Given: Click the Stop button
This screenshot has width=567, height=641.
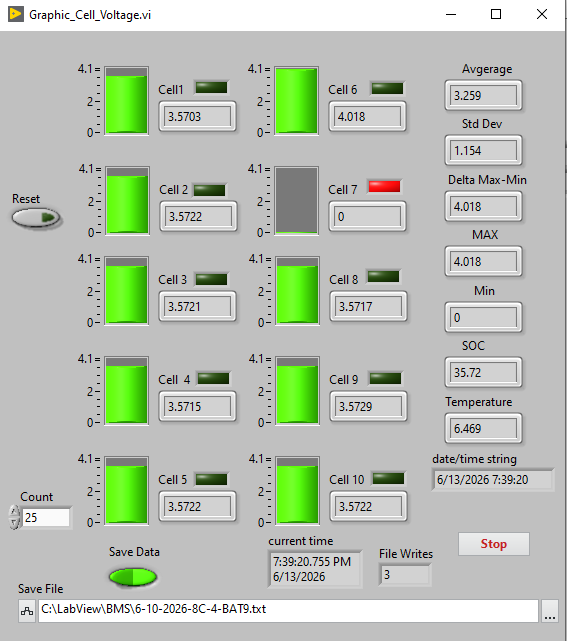Looking at the screenshot, I should [x=494, y=544].
